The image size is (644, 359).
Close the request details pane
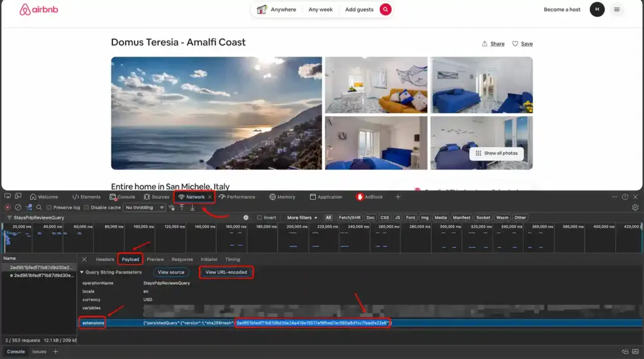pos(84,259)
